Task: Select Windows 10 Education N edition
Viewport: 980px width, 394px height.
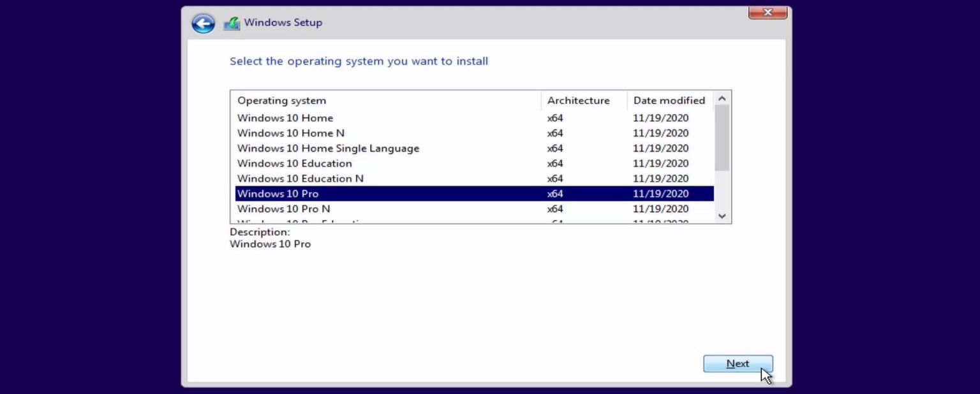Action: (300, 179)
